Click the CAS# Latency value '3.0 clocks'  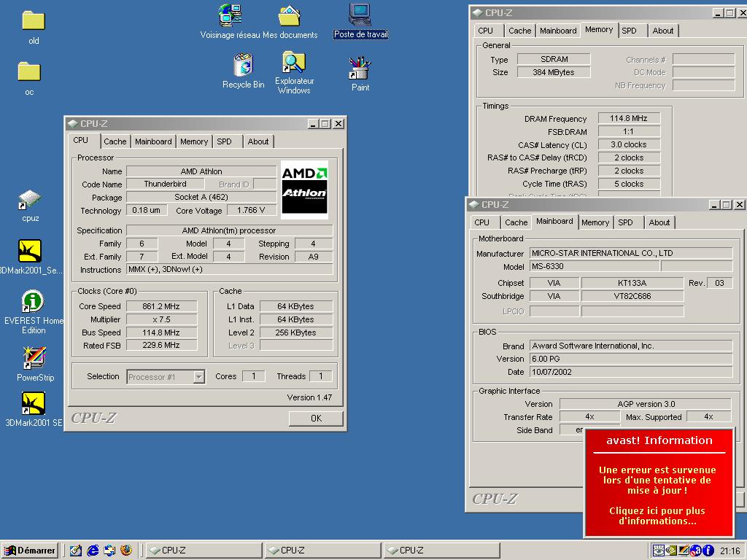pyautogui.click(x=629, y=144)
